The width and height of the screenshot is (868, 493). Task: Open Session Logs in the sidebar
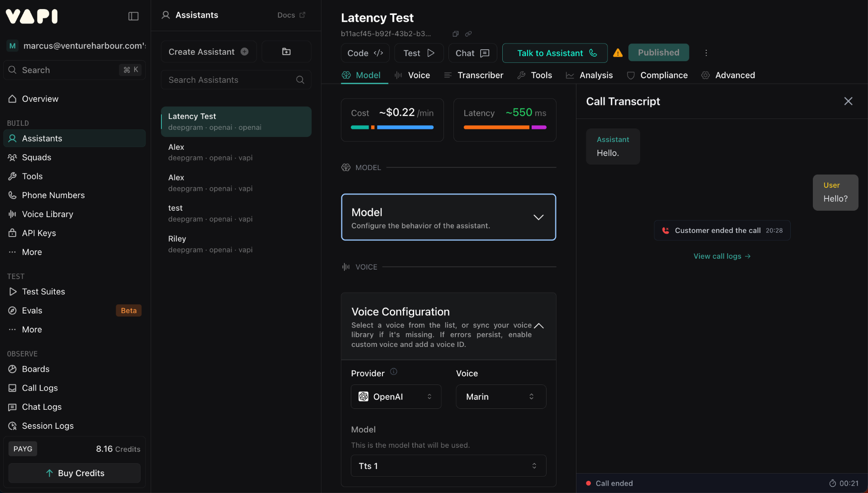click(75, 426)
